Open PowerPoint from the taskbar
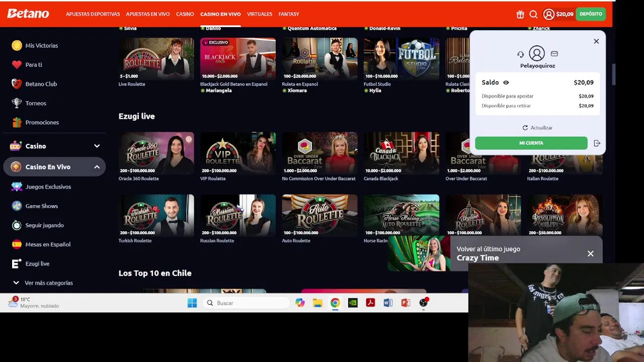The image size is (644, 362). pos(406,303)
